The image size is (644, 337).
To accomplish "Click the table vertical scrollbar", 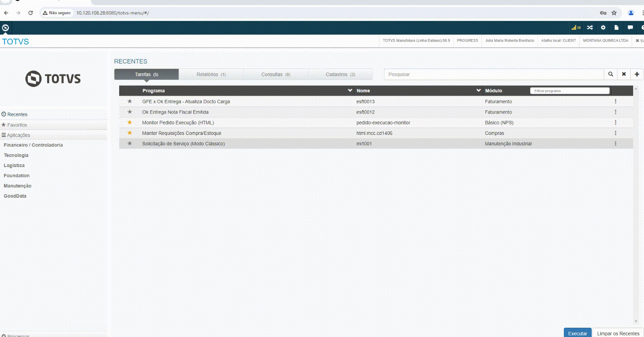I will 636,201.
